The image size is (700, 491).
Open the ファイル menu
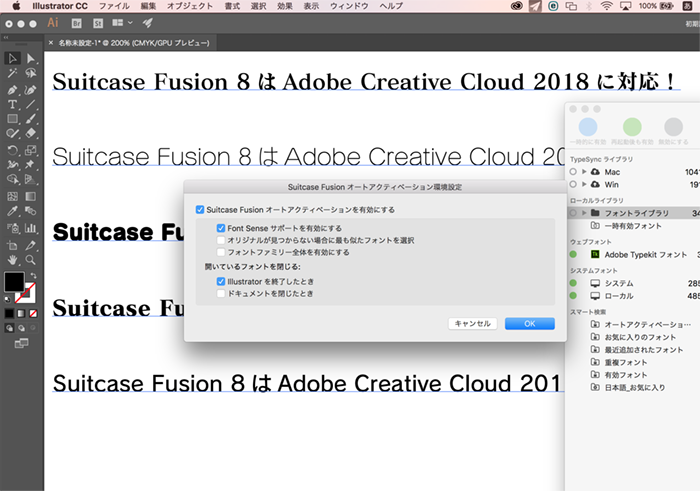[x=114, y=6]
